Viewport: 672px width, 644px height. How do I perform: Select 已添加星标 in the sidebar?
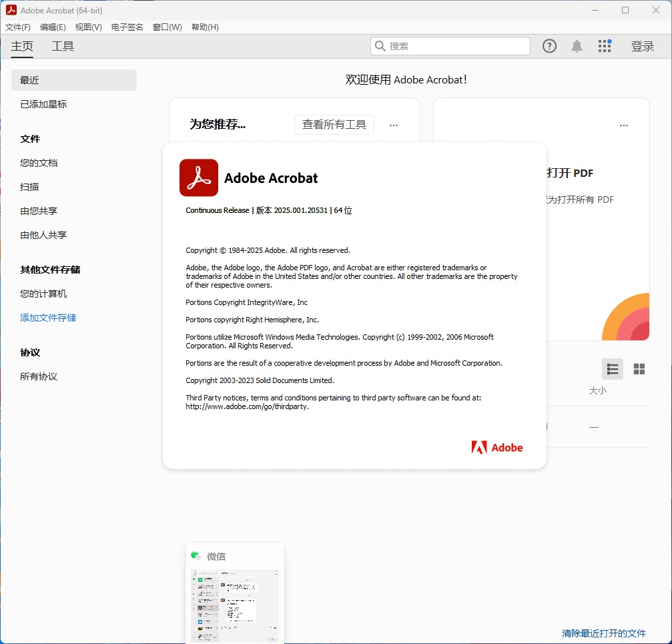(43, 104)
